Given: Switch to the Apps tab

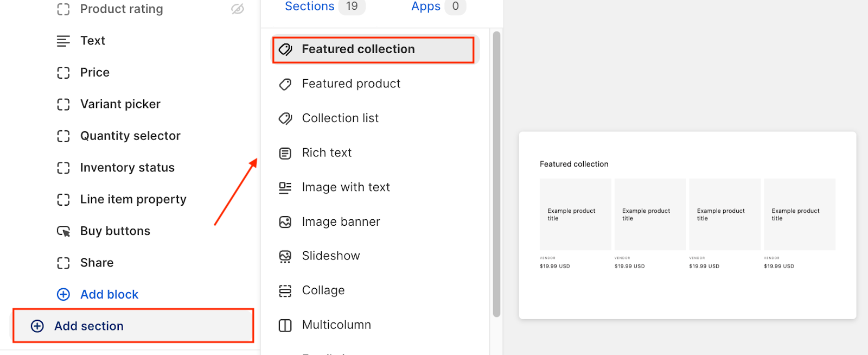Looking at the screenshot, I should [425, 7].
